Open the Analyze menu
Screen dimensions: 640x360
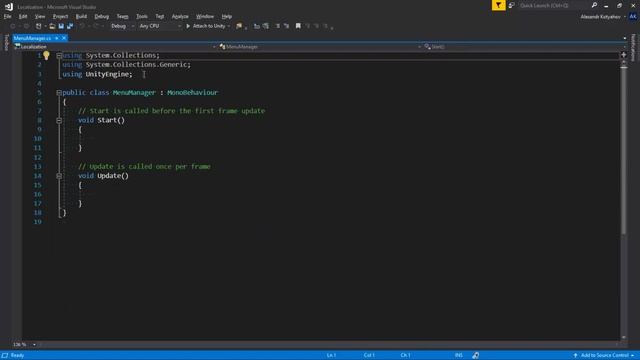[x=180, y=16]
